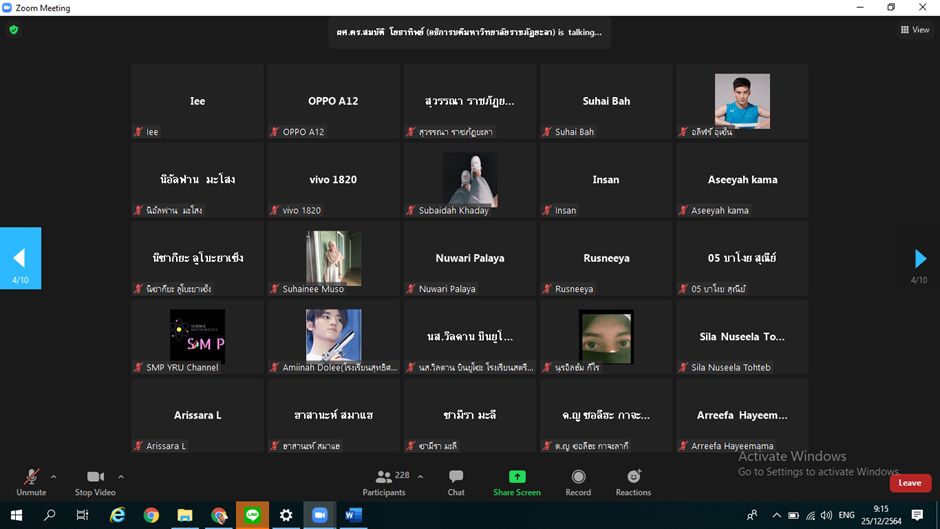Switch to Zoom taskbar icon

point(320,515)
